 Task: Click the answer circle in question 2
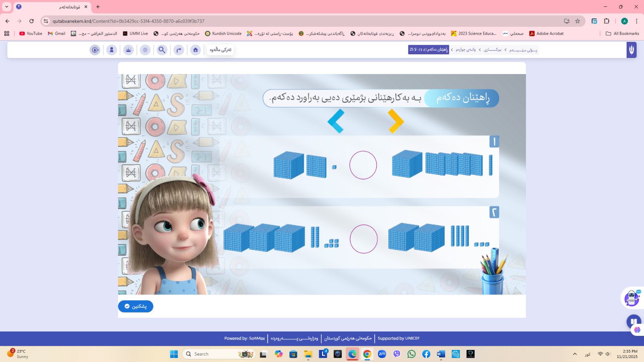pyautogui.click(x=363, y=239)
